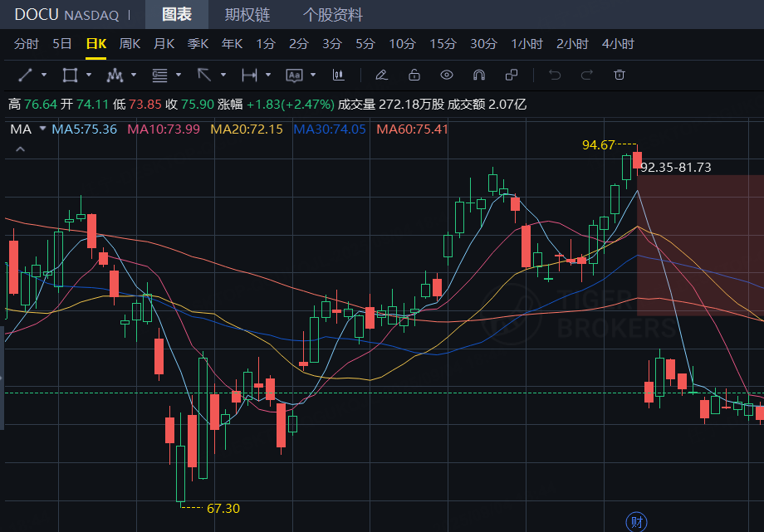This screenshot has width=764, height=532.
Task: Click the 94.67 high price label
Action: [x=598, y=145]
